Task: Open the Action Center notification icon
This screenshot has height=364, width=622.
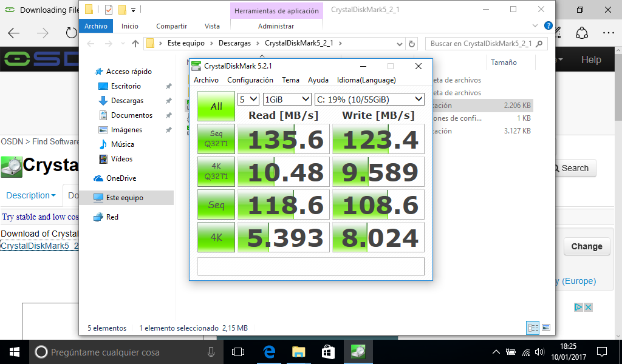Action: [602, 352]
